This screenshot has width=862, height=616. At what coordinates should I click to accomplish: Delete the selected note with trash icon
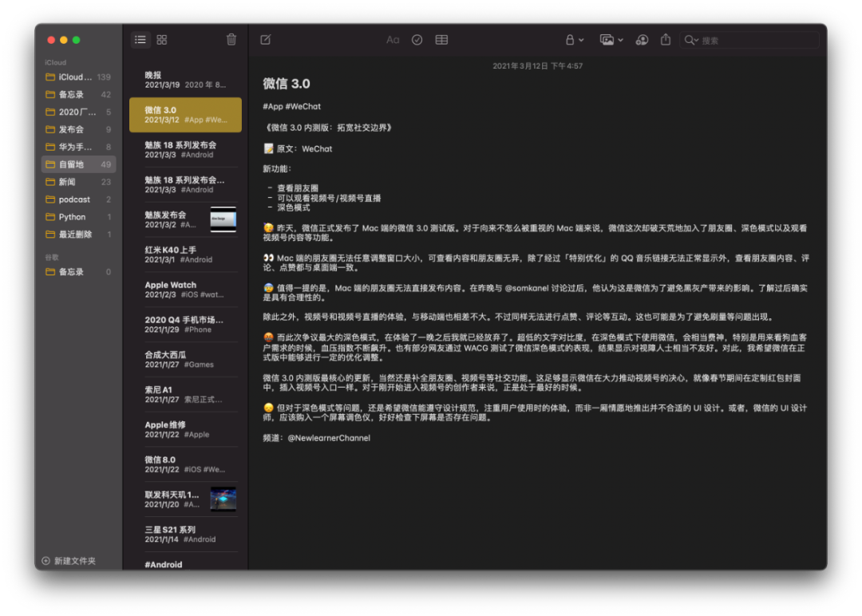click(x=231, y=40)
